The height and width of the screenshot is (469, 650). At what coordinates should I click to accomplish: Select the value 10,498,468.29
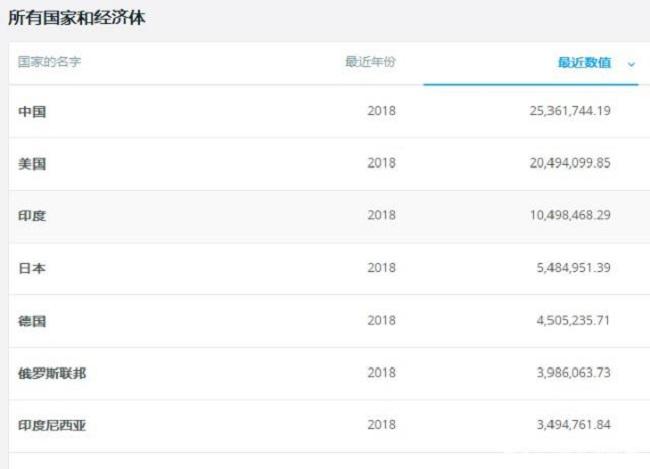click(x=570, y=215)
